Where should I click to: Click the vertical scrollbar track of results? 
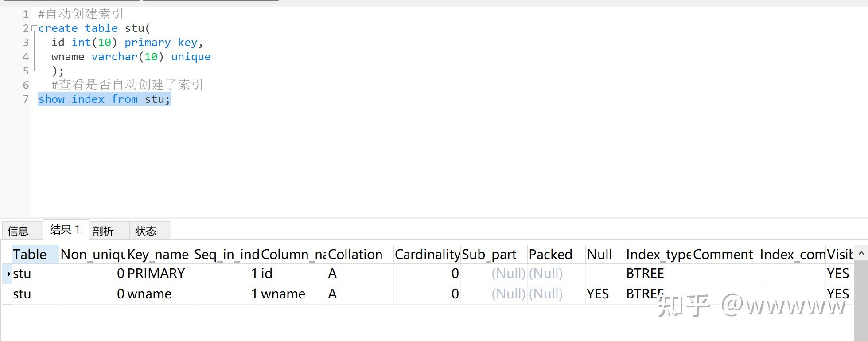coord(861,301)
